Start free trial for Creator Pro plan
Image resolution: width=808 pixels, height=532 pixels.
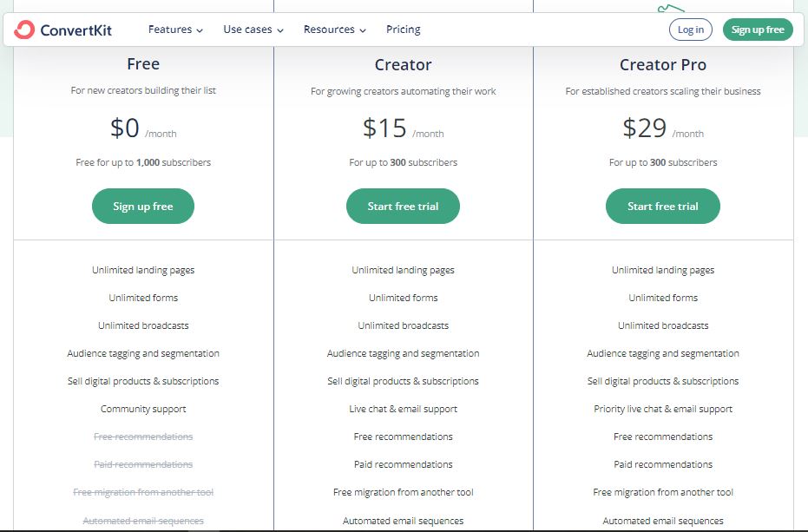coord(663,207)
